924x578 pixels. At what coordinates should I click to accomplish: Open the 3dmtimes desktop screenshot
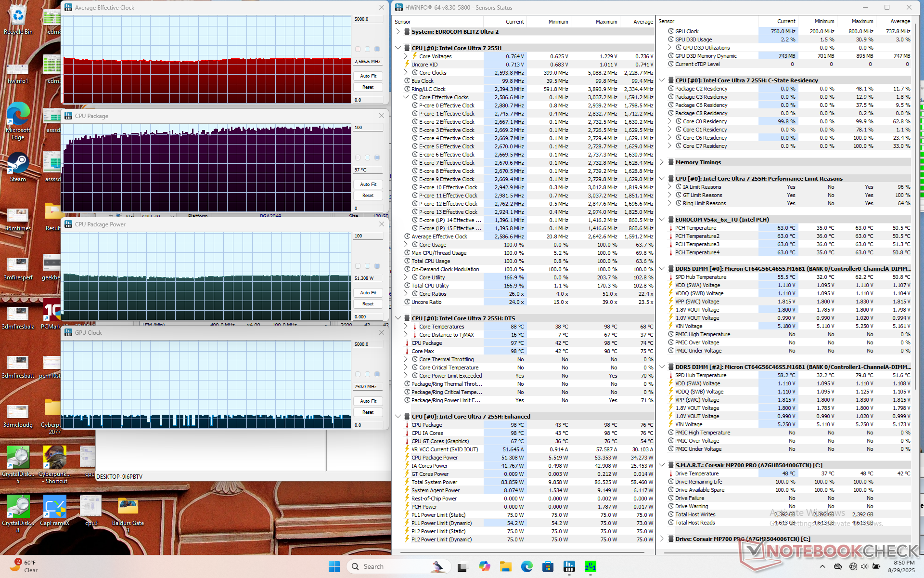pyautogui.click(x=18, y=220)
